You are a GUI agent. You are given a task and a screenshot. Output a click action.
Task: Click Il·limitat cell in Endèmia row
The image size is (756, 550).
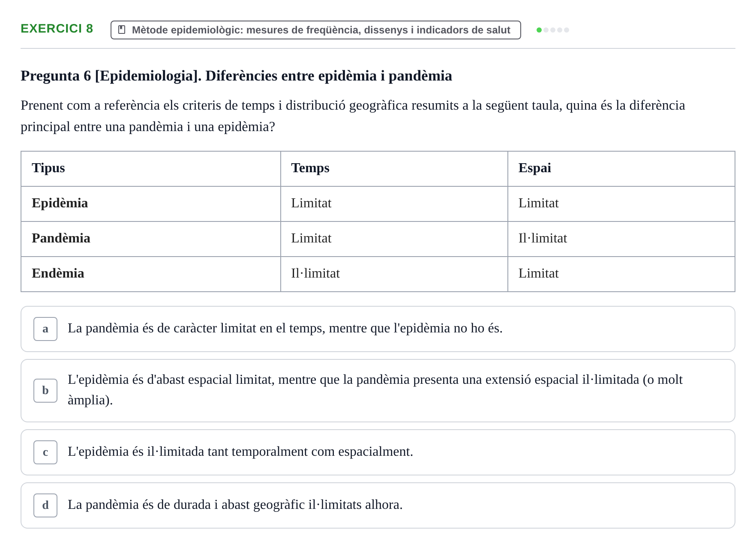[x=394, y=274]
